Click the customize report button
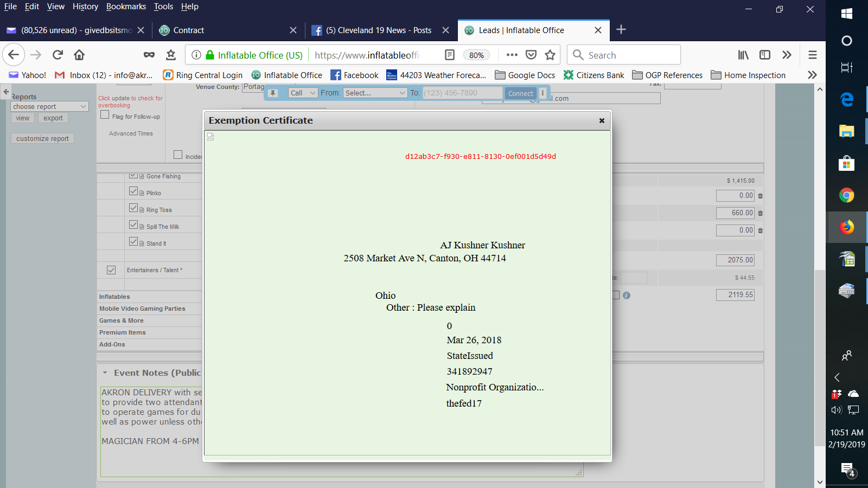868x488 pixels. [x=42, y=139]
